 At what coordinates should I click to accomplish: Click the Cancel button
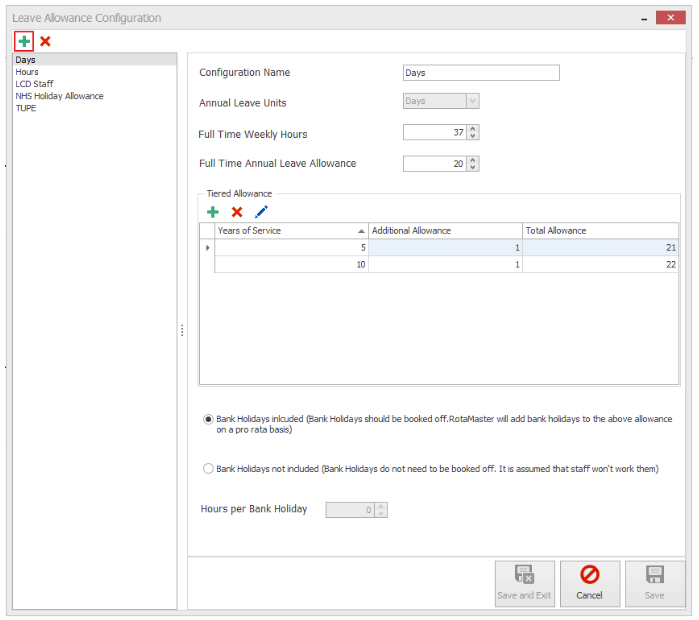pos(589,583)
